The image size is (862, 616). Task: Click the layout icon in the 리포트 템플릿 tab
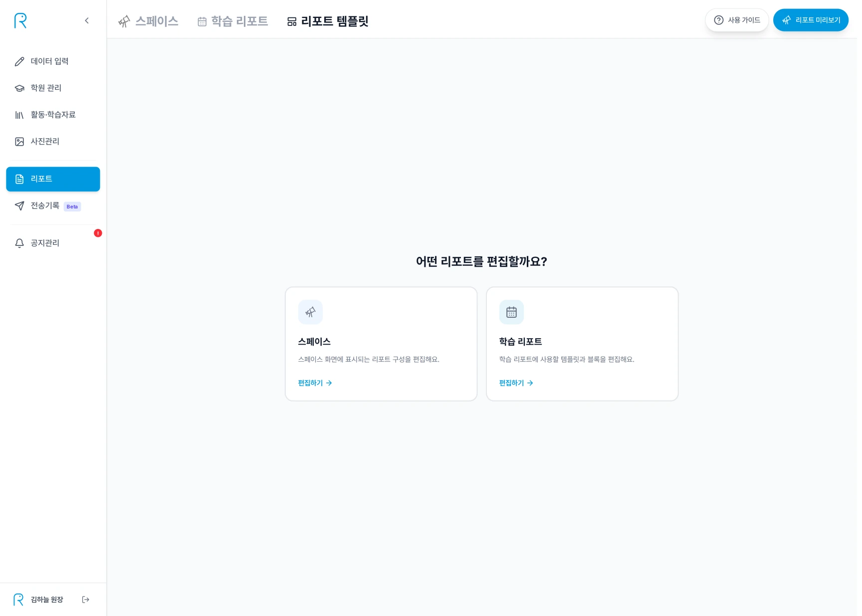(x=292, y=21)
